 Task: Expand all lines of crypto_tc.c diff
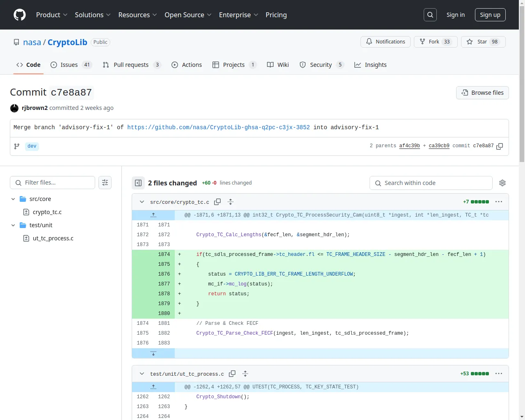point(231,202)
